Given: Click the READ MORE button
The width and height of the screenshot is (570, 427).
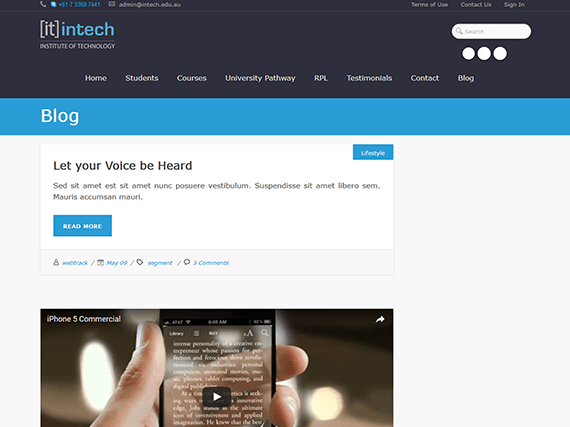Looking at the screenshot, I should click(83, 226).
